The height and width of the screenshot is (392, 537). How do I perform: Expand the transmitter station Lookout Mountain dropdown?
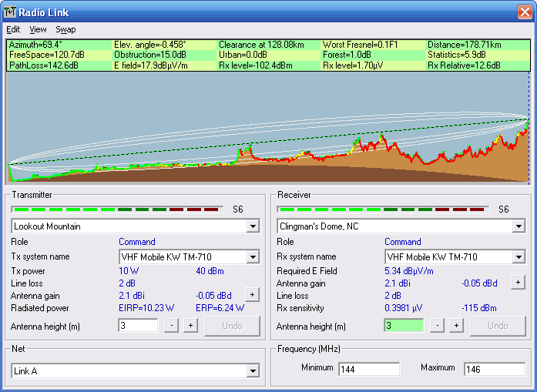click(x=253, y=226)
